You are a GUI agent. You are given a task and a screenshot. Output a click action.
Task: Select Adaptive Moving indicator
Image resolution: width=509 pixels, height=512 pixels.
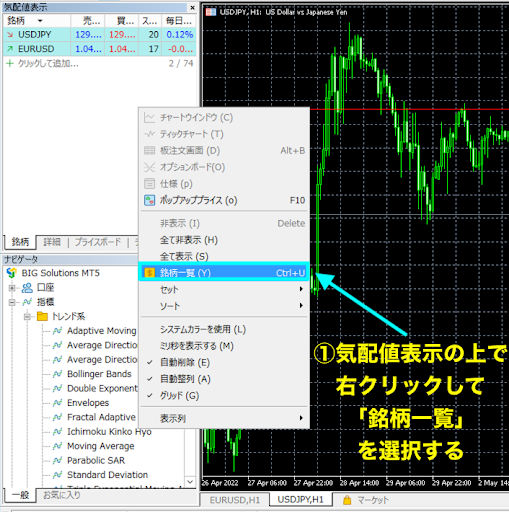(x=102, y=331)
